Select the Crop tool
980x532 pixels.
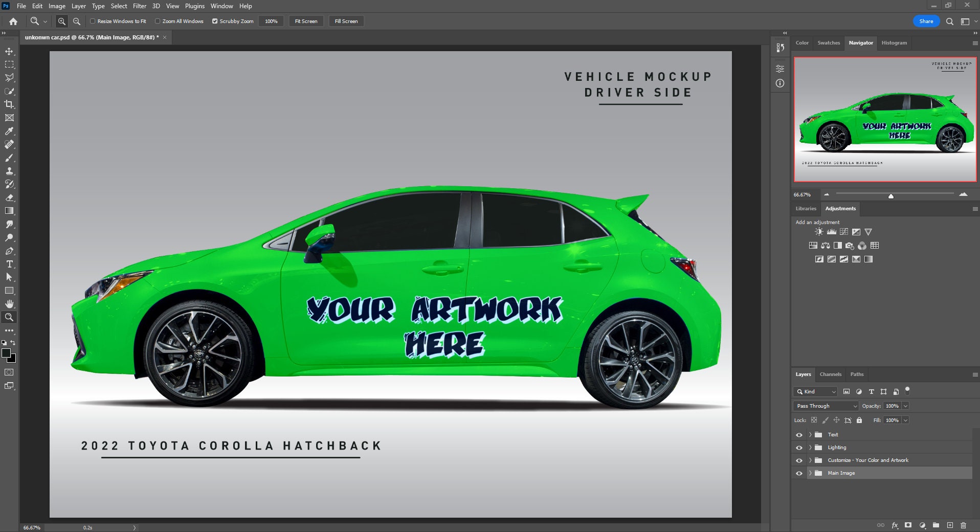(9, 104)
